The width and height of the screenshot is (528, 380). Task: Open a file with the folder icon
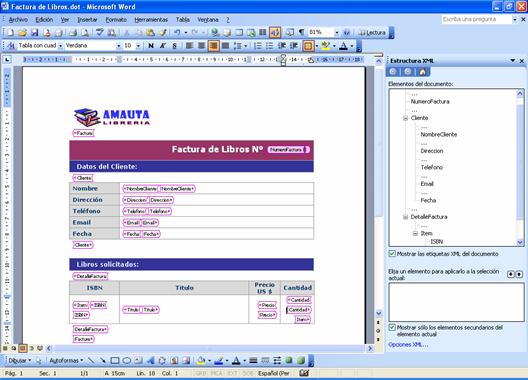tap(23, 33)
